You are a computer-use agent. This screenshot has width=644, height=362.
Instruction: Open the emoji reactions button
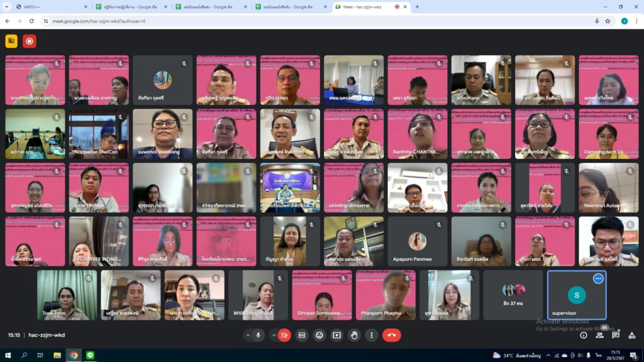click(x=319, y=336)
